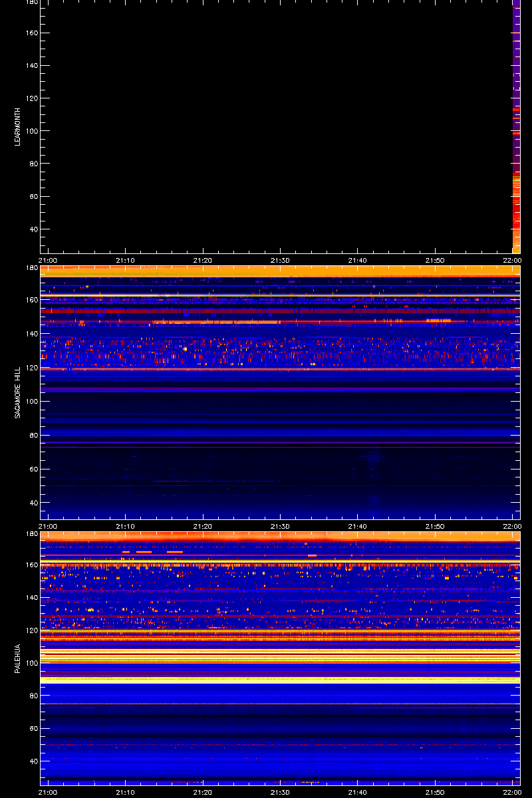Click 22:00 time label below Learmonth panel

pos(512,261)
